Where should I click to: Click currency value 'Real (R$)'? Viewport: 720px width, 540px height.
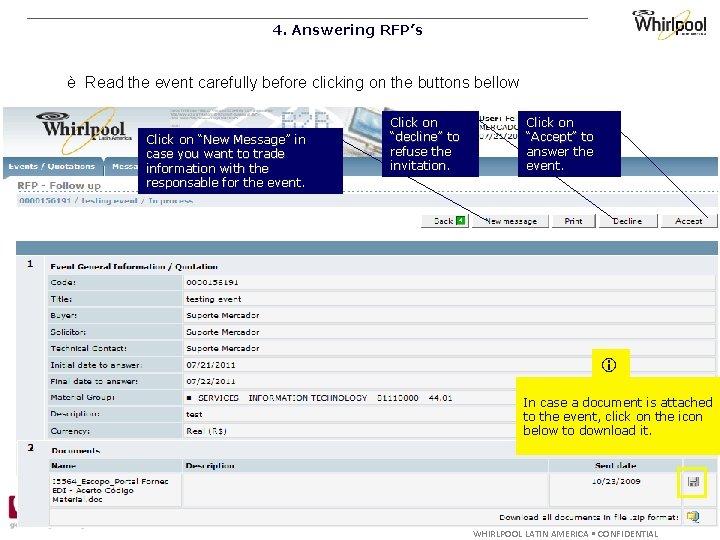[206, 431]
